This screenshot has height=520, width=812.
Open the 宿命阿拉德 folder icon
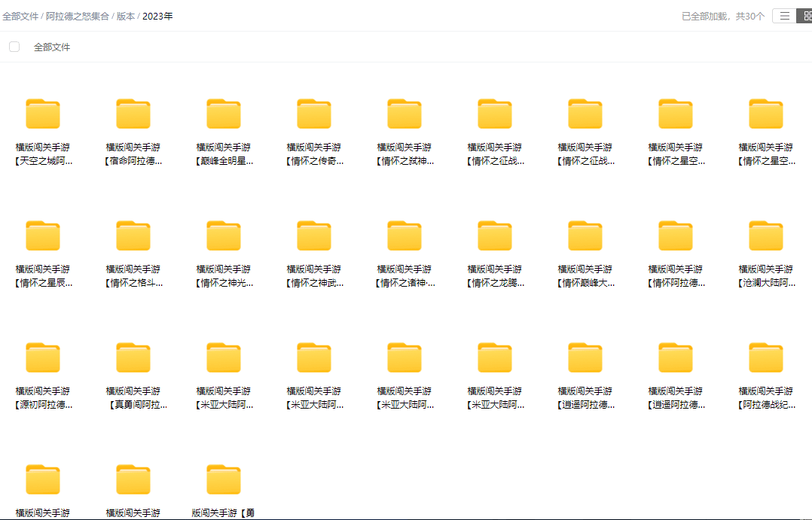[x=133, y=114]
